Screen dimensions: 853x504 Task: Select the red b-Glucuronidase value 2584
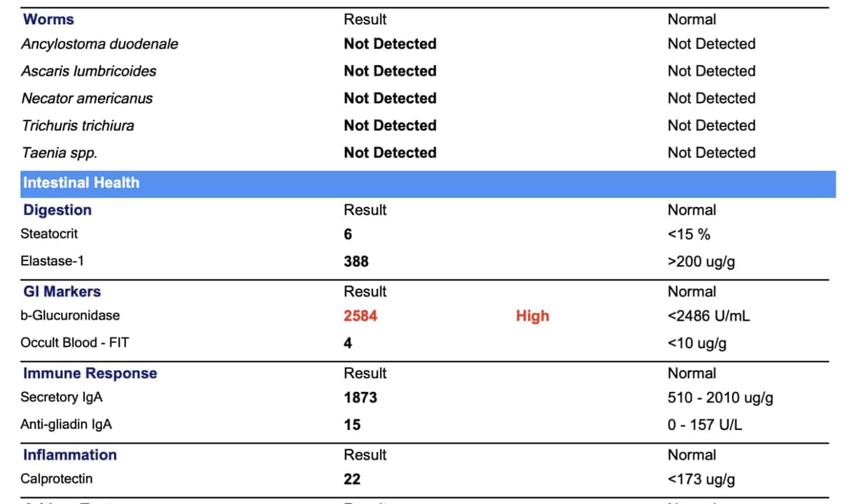[361, 316]
